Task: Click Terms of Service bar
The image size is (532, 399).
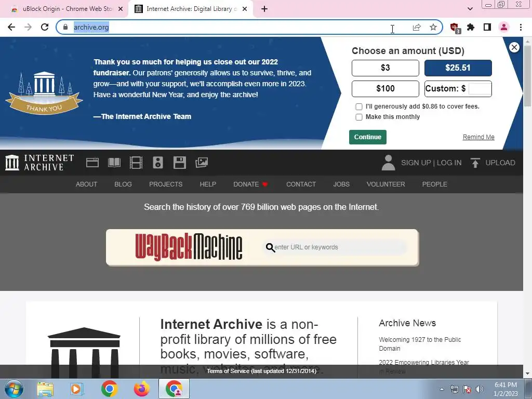Action: (261, 371)
